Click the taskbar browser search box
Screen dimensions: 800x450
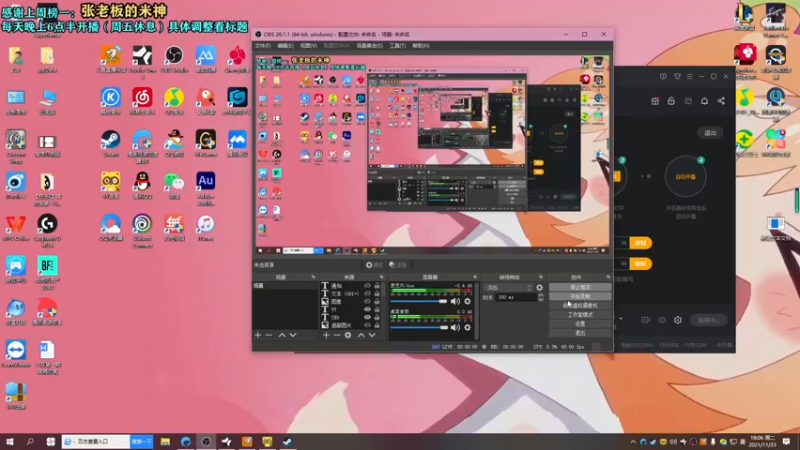click(x=95, y=442)
